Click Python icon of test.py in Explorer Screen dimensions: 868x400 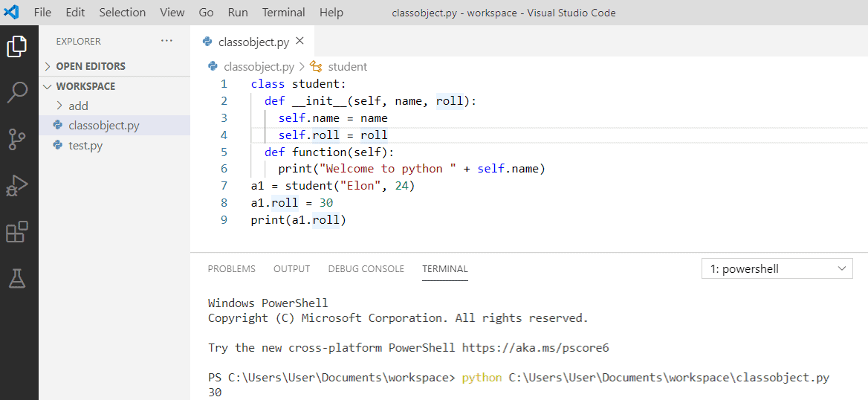coord(57,145)
